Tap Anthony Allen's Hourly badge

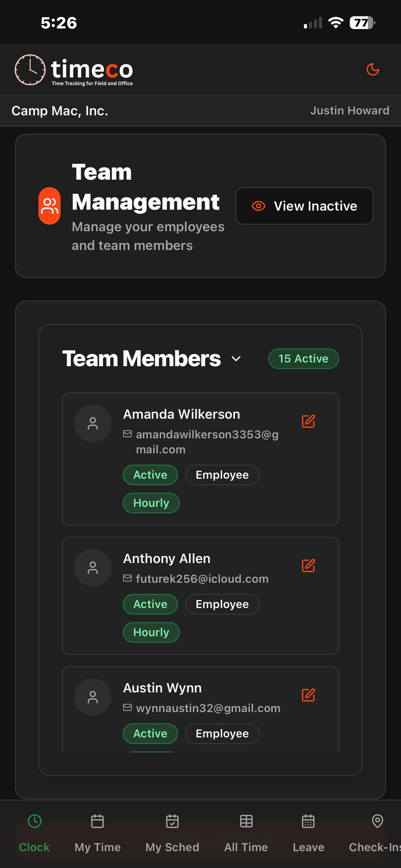pos(151,632)
